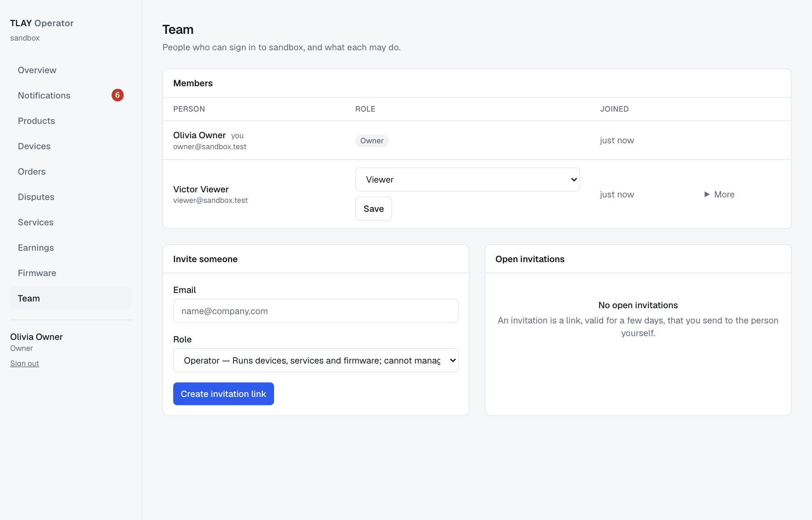Screen dimensions: 812x520
Task: Click the Open invitations heading
Action: pos(530,259)
